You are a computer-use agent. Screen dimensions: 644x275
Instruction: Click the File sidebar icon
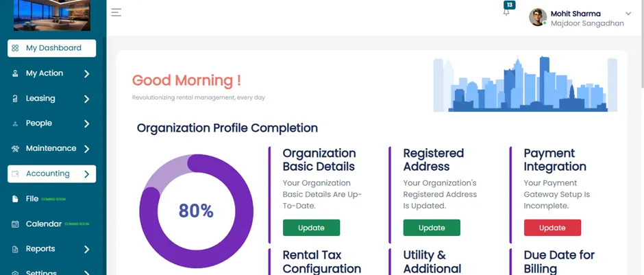pos(15,199)
